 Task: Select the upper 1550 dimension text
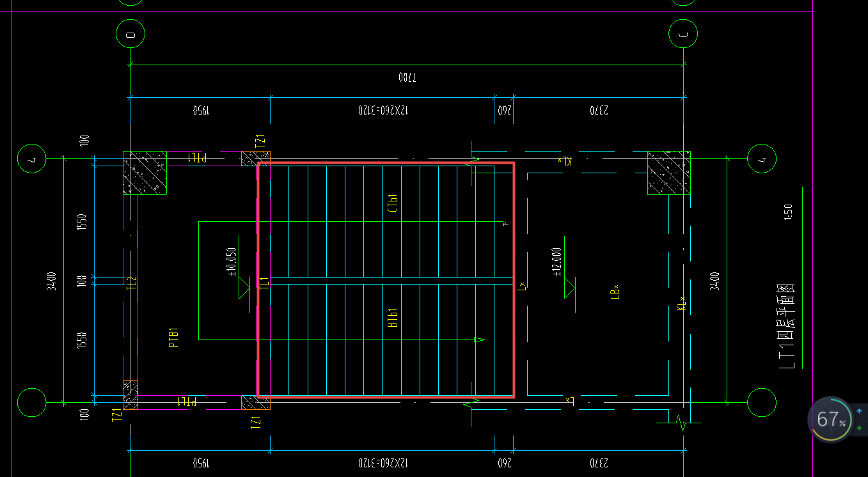point(81,222)
